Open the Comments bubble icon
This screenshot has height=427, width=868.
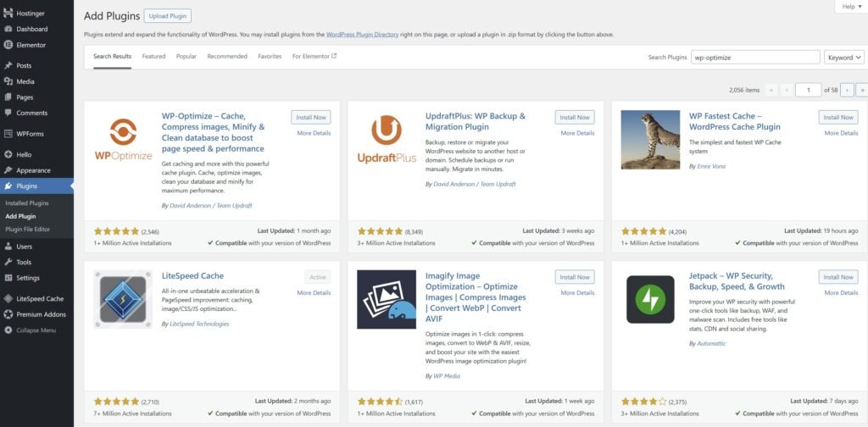pos(8,113)
